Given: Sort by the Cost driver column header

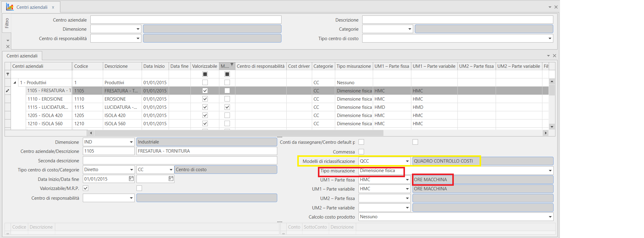Looking at the screenshot, I should (x=299, y=66).
